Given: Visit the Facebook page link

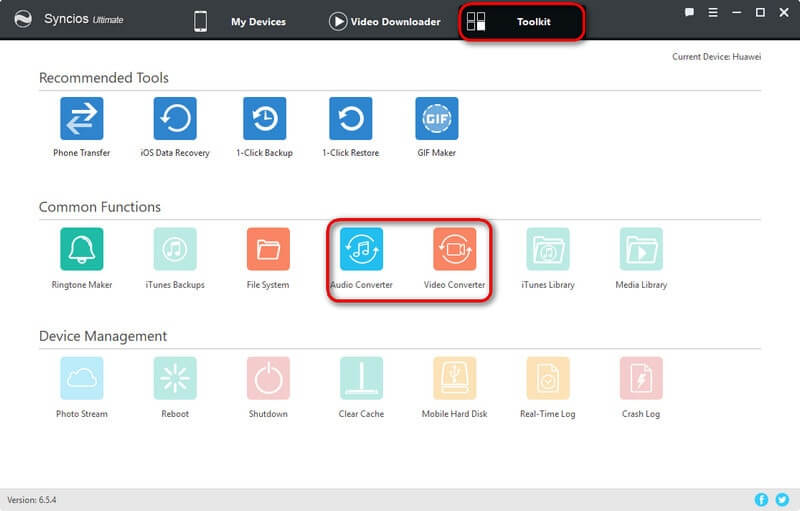Looking at the screenshot, I should click(761, 499).
